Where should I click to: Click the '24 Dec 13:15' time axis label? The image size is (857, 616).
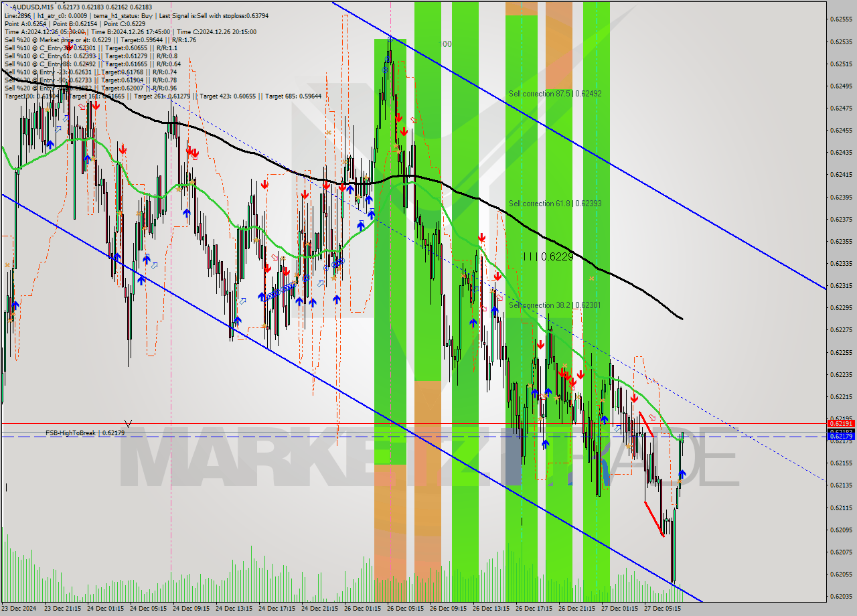(234, 609)
